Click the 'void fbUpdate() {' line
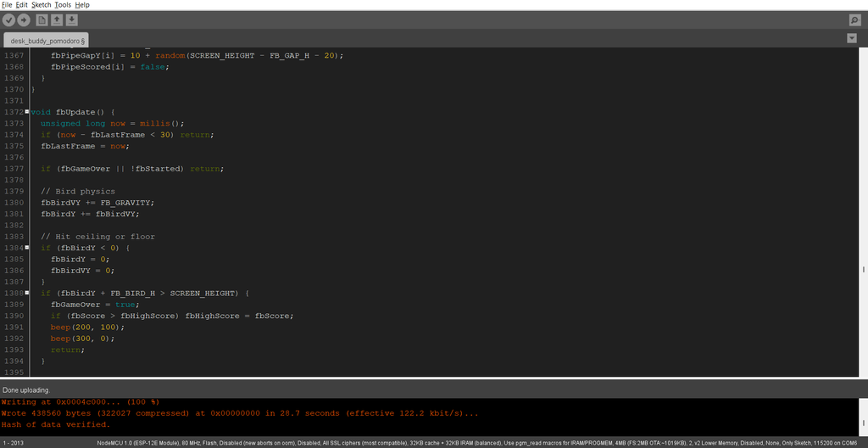Viewport: 868px width, 448px height. 73,112
